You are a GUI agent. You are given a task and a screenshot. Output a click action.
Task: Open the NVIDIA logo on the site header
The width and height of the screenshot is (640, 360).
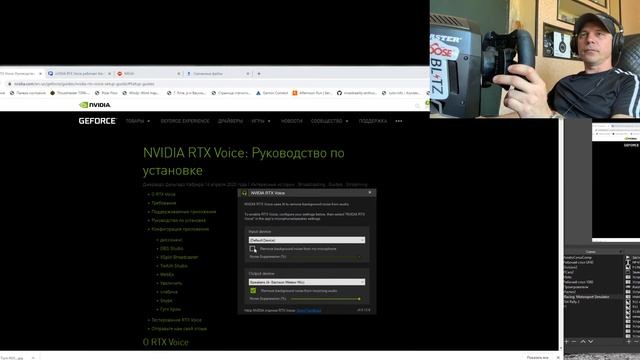point(95,105)
